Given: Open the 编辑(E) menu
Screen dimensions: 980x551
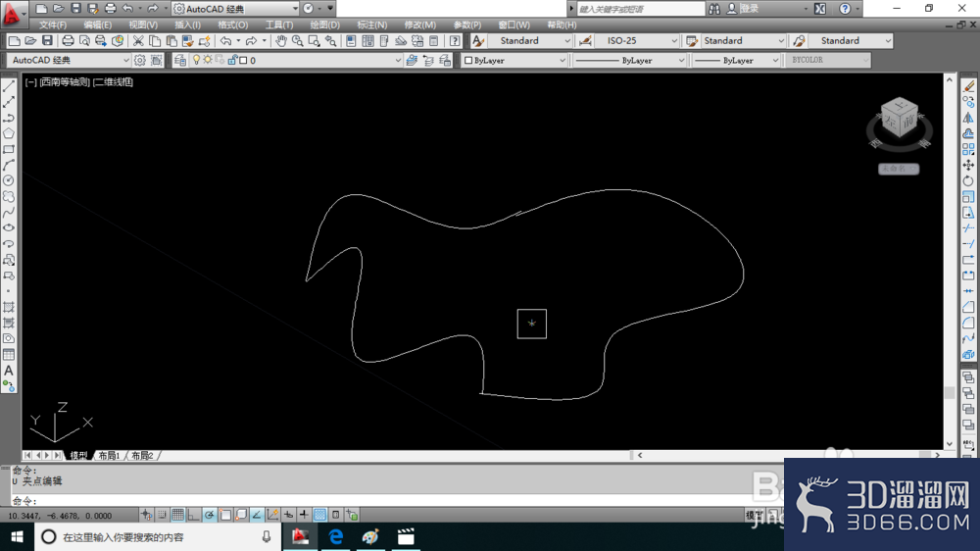Looking at the screenshot, I should click(97, 25).
